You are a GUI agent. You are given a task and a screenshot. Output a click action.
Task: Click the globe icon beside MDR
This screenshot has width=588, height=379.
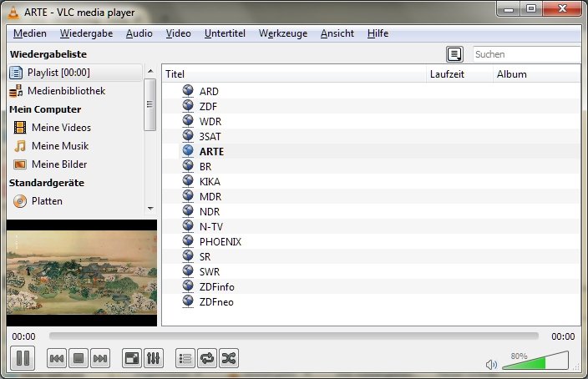click(188, 196)
